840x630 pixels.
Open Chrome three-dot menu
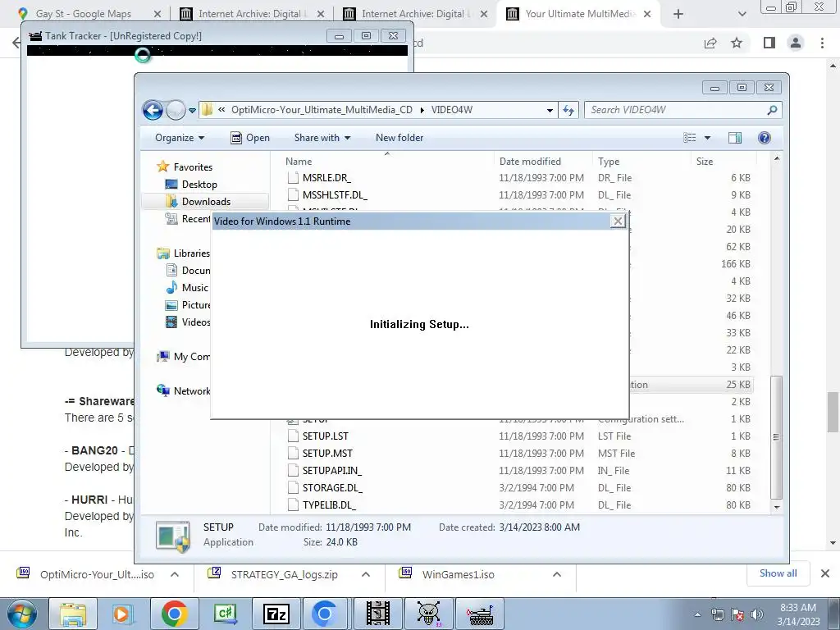822,43
